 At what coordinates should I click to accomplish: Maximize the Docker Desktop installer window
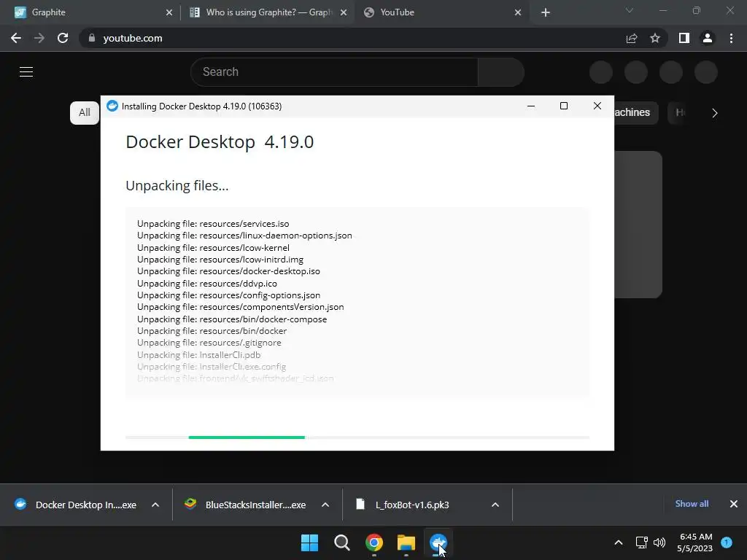pyautogui.click(x=564, y=106)
